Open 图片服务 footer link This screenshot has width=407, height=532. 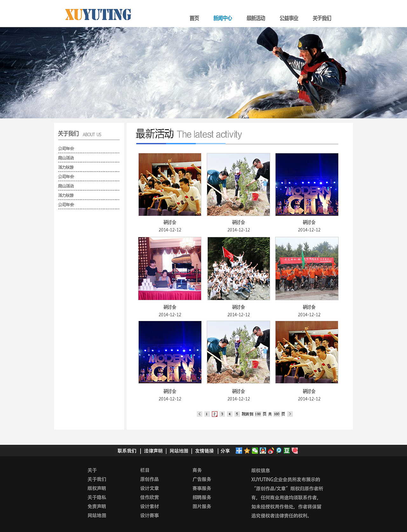click(202, 506)
